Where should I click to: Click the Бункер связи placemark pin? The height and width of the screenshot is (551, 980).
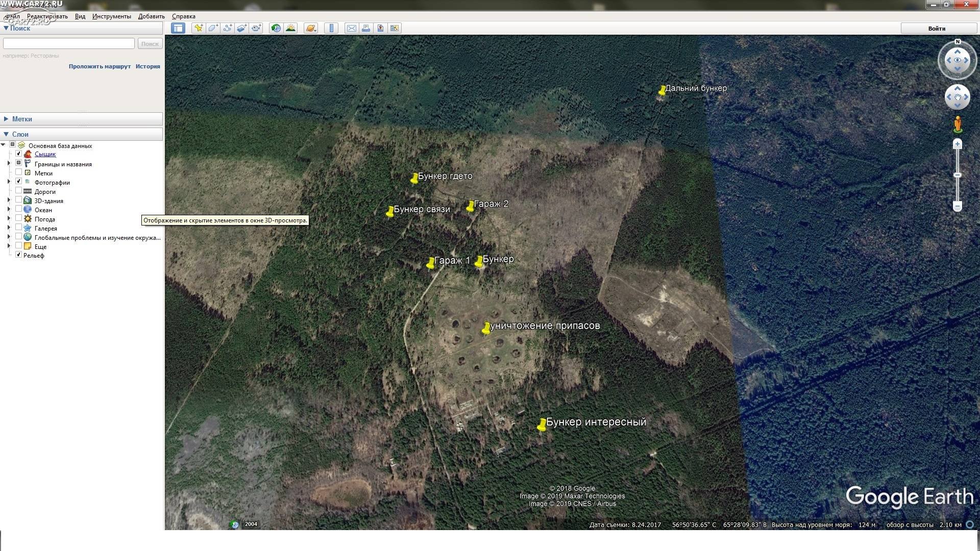(389, 213)
